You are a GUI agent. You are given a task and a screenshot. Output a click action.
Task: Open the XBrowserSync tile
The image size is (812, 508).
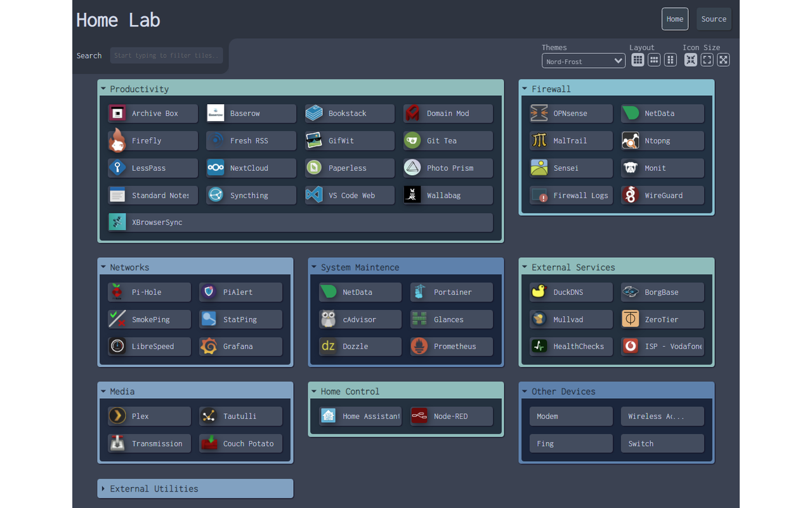point(301,223)
